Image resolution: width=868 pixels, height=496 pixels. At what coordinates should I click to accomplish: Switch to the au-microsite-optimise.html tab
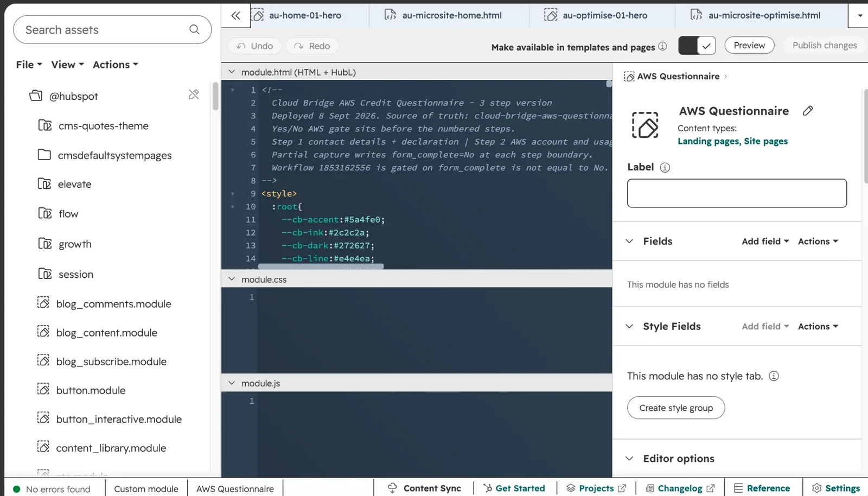[x=761, y=16]
